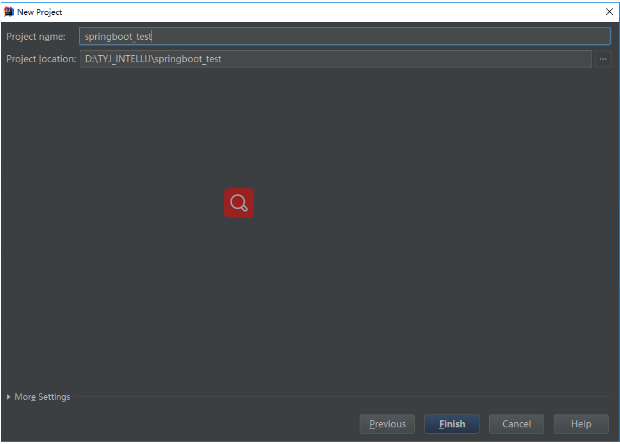The image size is (620, 444).
Task: Click the magnifier search icon in center
Action: point(239,203)
